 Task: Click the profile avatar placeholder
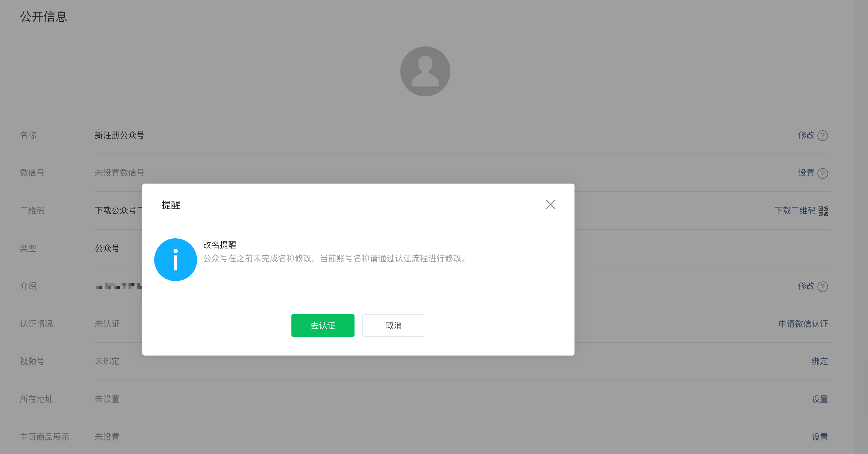click(425, 71)
